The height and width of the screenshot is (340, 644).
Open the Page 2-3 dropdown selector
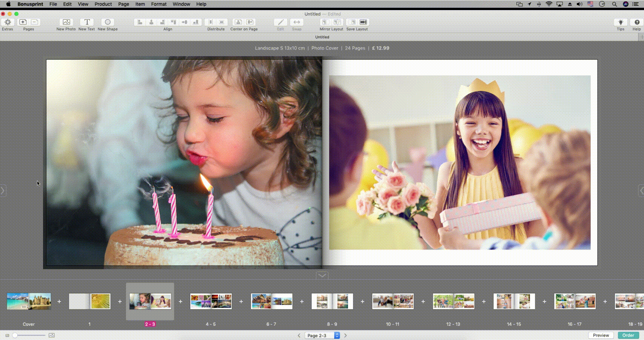click(322, 335)
